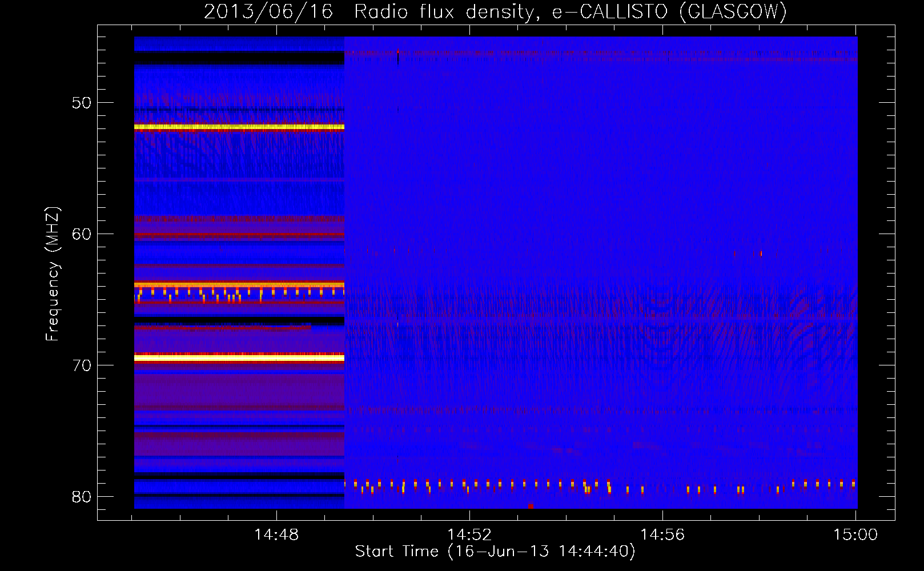Viewport: 924px width, 571px height.
Task: Click the plot title mentioning e-CALLISTO (GLASGOW)
Action: [x=495, y=11]
